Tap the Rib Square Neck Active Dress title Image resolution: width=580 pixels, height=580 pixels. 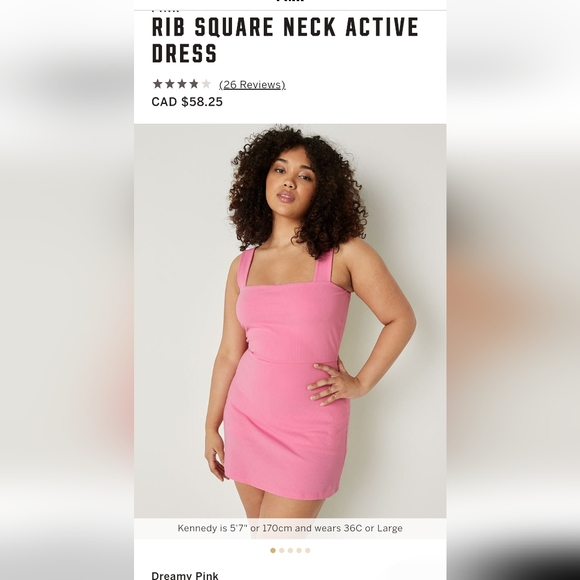(285, 40)
